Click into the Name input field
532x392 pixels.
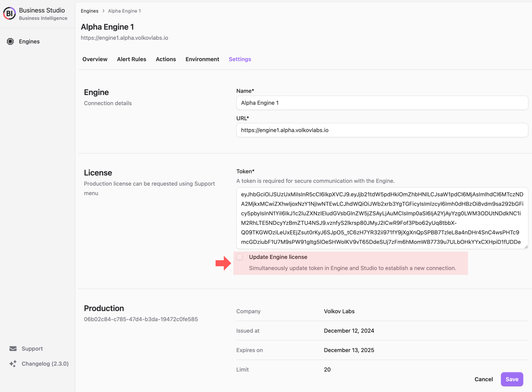pos(382,103)
